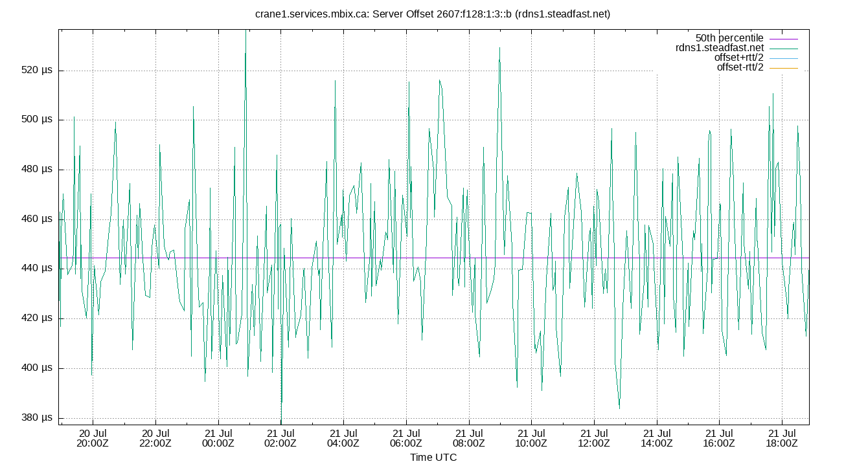The image size is (868, 466).
Task: Click the '21 Jul 06:00Z' x-axis label
Action: (406, 438)
